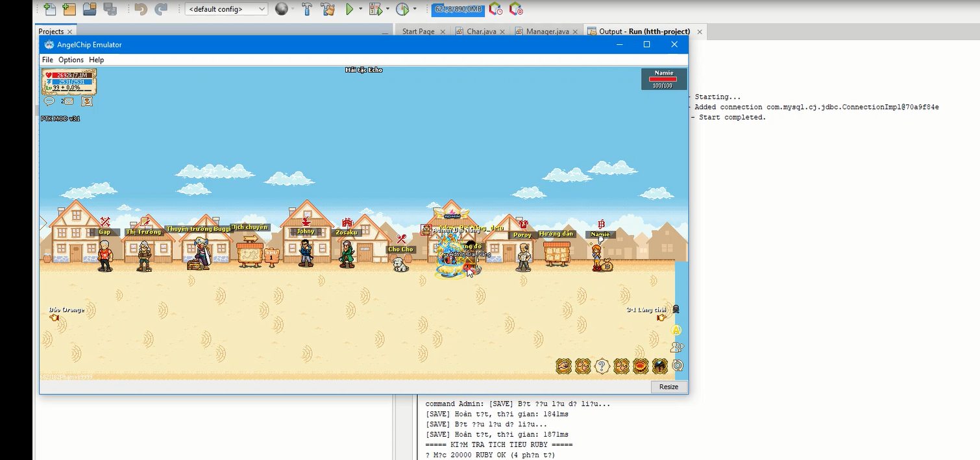Open the mail envelope icon in the game
The width and height of the screenshot is (980, 460).
click(x=68, y=101)
